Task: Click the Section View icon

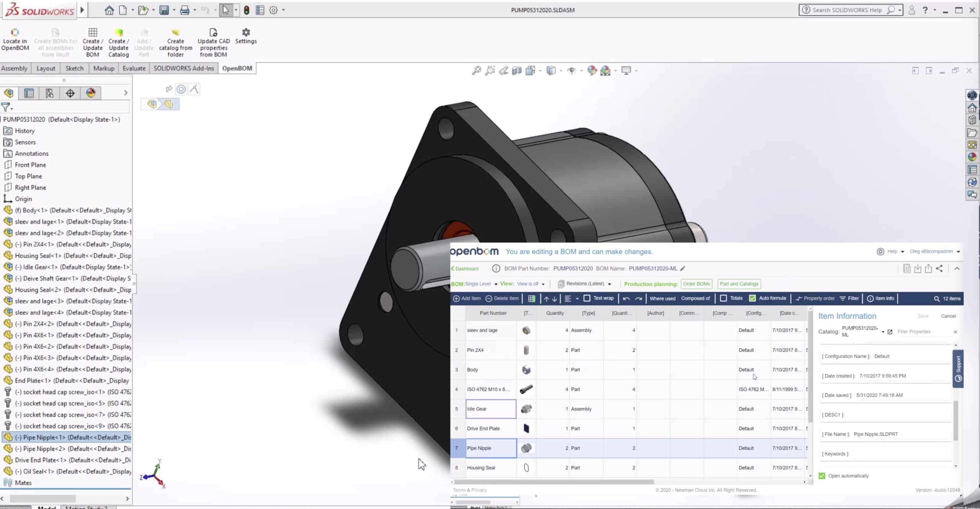Action: 517,70
